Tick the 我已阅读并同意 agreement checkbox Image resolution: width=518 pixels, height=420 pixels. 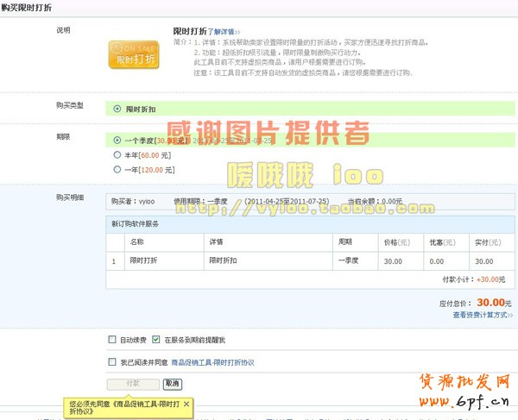tap(112, 362)
